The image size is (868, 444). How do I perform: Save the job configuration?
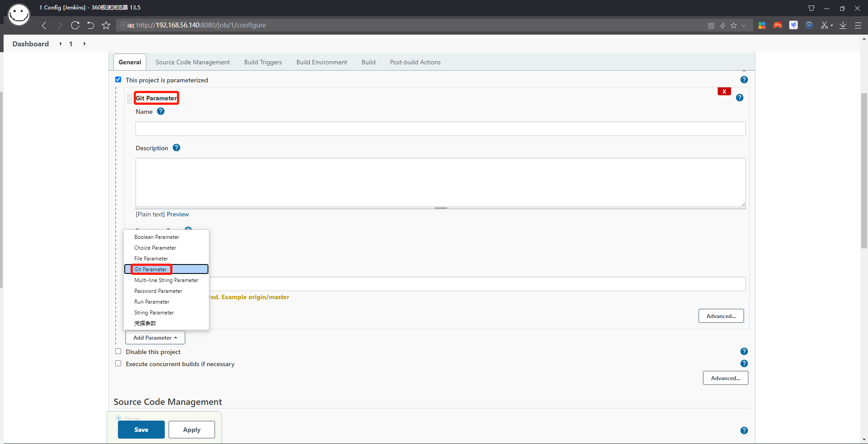tap(141, 430)
